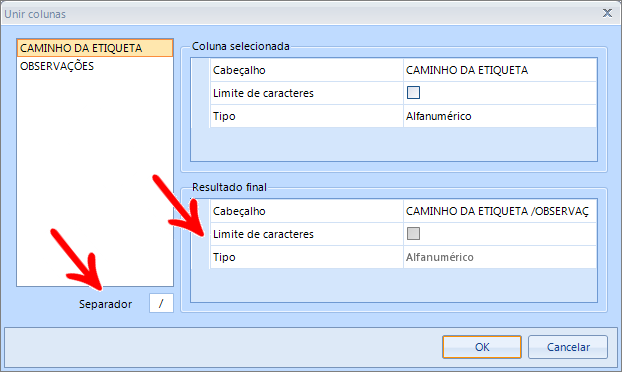Click the Separador input field
The width and height of the screenshot is (622, 372).
coord(161,303)
